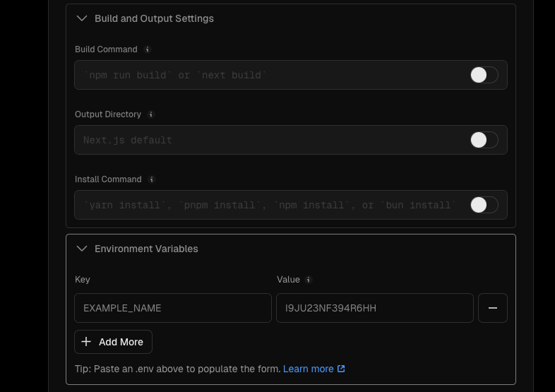This screenshot has height=392, width=555.
Task: Collapse the Build and Output Settings chevron
Action: pyautogui.click(x=82, y=18)
